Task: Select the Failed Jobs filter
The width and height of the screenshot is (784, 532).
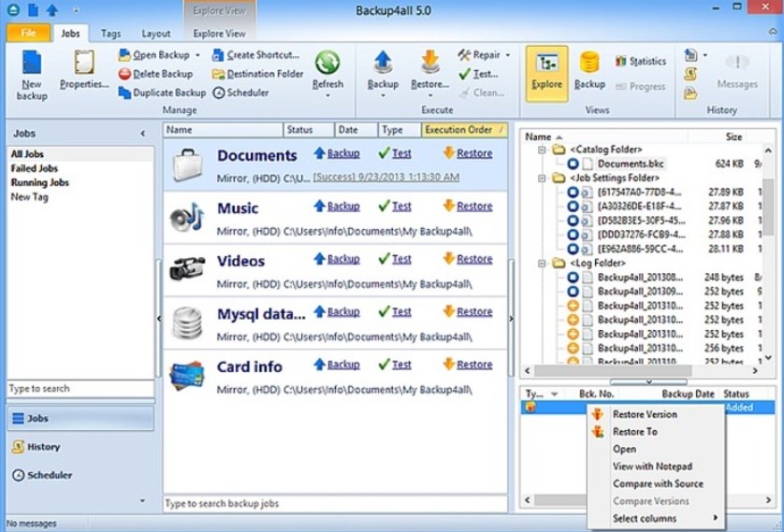Action: point(35,168)
